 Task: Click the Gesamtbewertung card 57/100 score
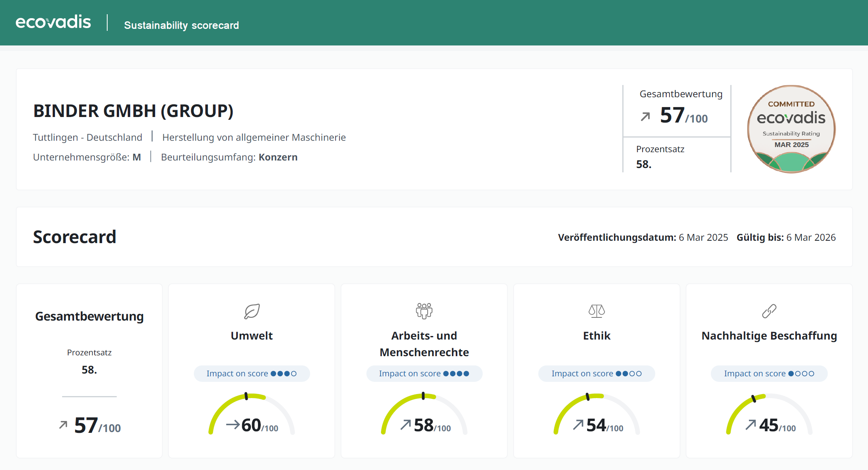point(97,426)
